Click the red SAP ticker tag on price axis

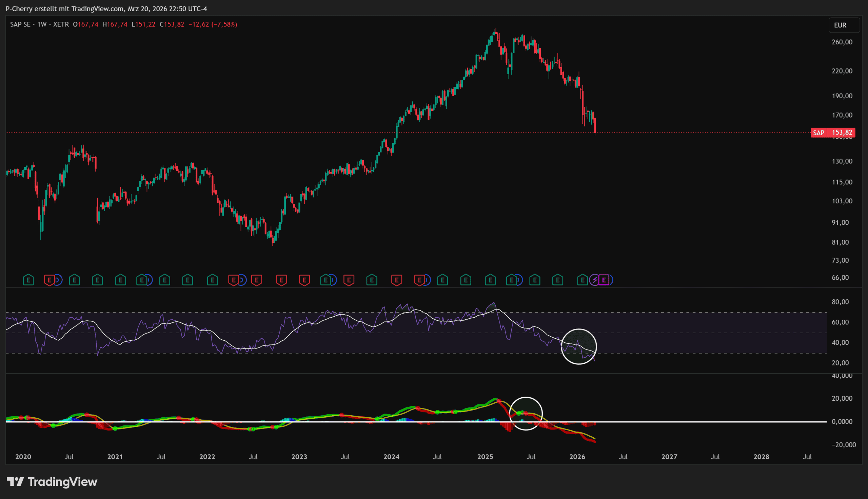818,133
